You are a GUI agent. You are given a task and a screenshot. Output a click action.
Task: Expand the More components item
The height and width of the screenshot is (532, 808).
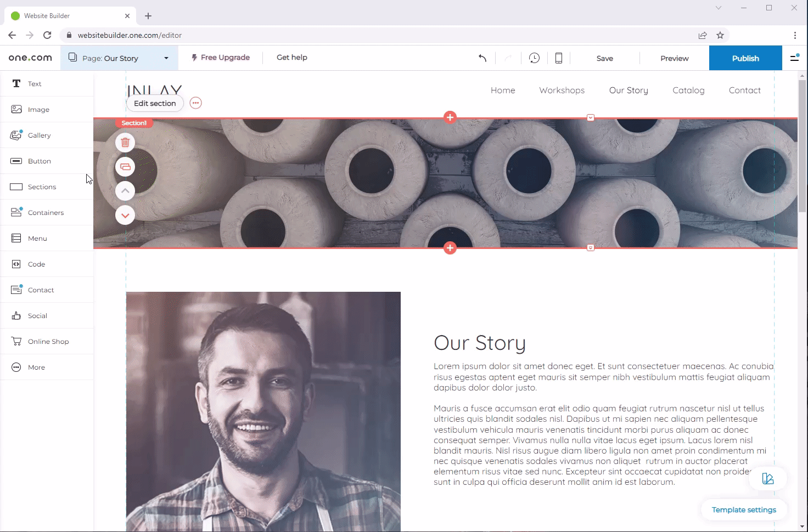point(36,367)
